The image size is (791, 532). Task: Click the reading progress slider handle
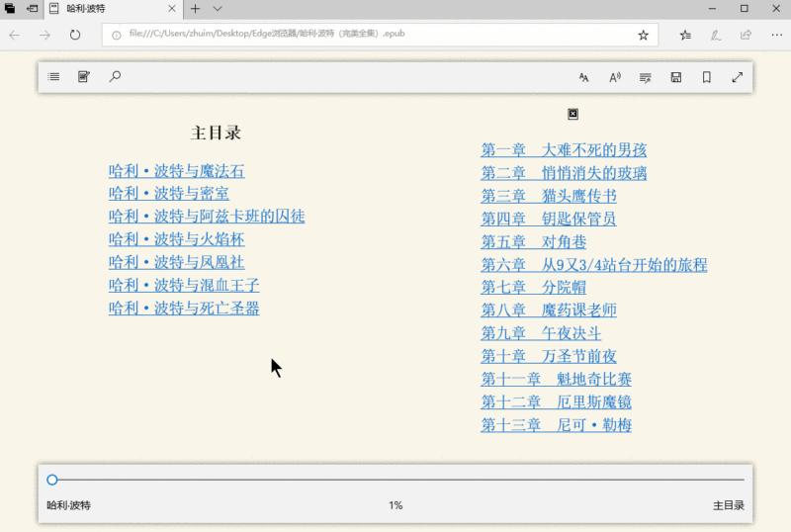click(x=52, y=480)
